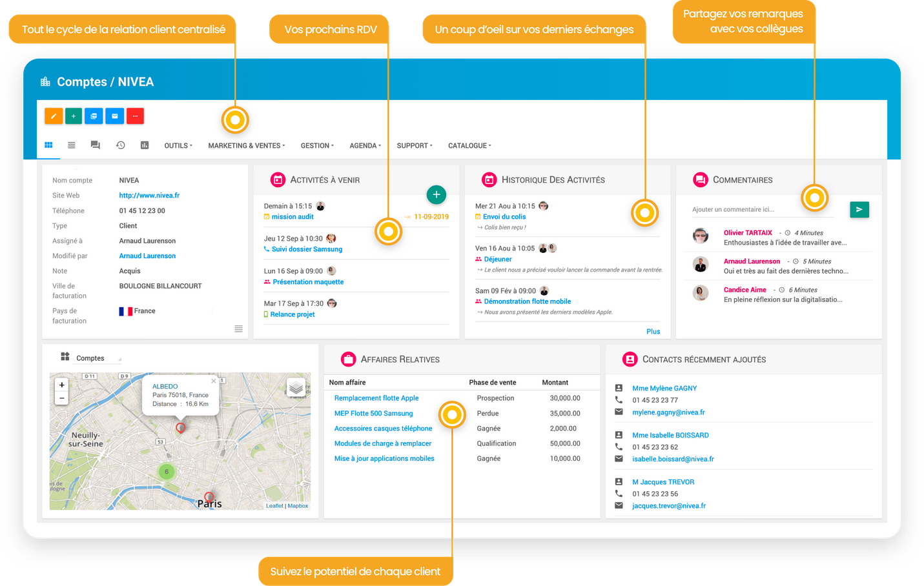924x586 pixels.
Task: Click Candice Aime avatar thumbnail
Action: point(701,293)
